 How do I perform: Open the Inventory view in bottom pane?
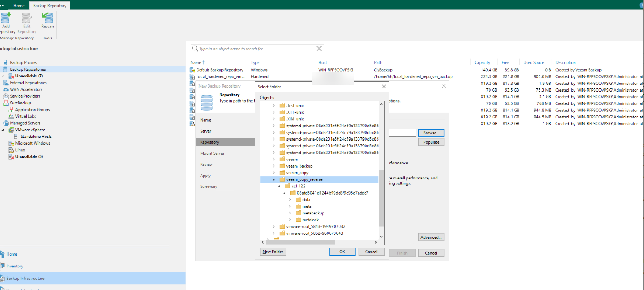[x=15, y=266]
